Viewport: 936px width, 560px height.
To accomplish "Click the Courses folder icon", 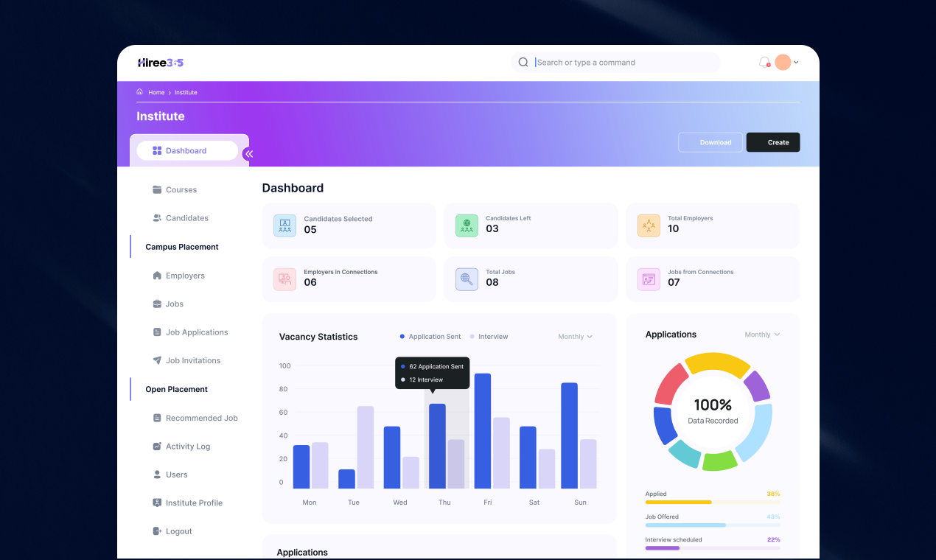I will pos(157,190).
